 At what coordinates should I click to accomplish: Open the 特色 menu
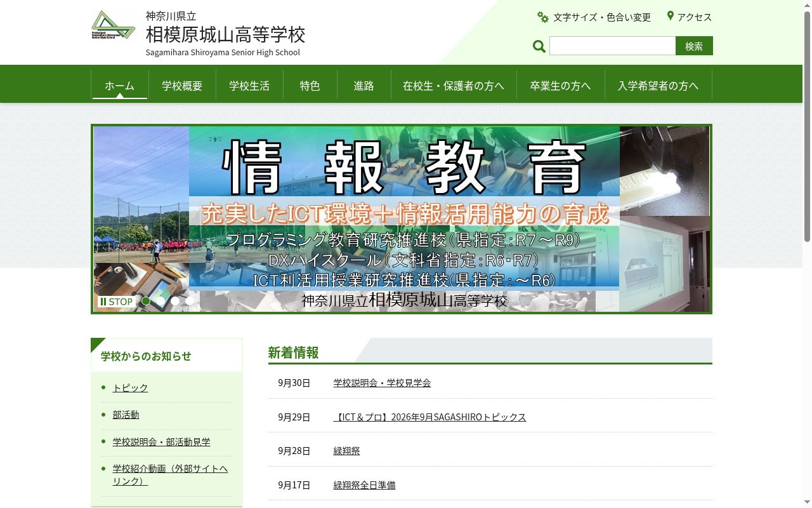(310, 85)
